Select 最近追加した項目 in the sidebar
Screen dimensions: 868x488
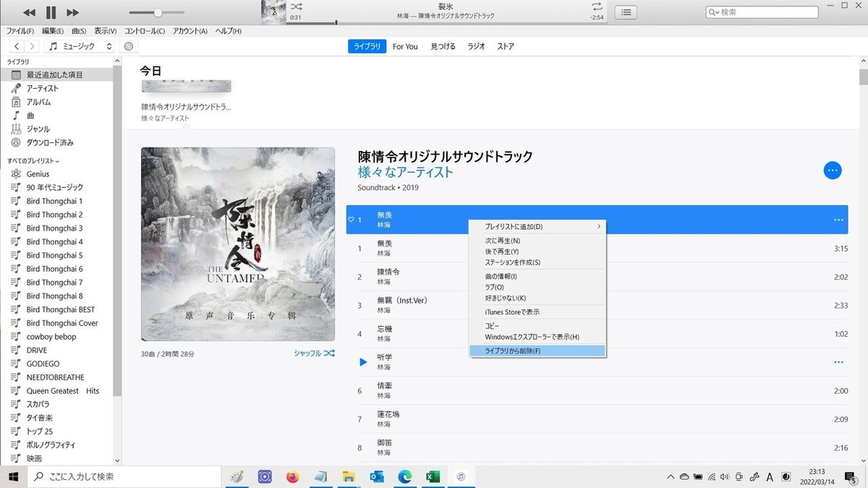(56, 74)
